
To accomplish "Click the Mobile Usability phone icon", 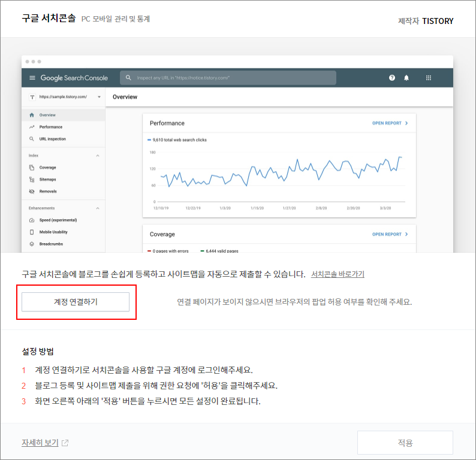I will click(x=32, y=232).
